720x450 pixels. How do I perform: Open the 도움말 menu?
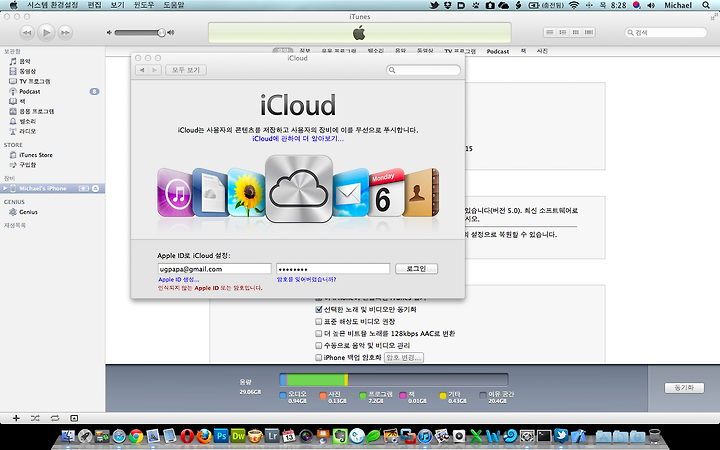pos(174,5)
